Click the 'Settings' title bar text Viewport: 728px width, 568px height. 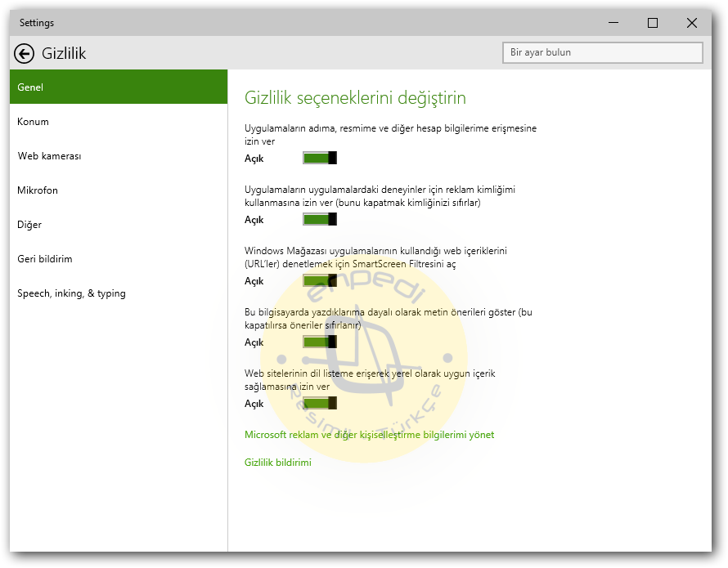click(x=37, y=23)
